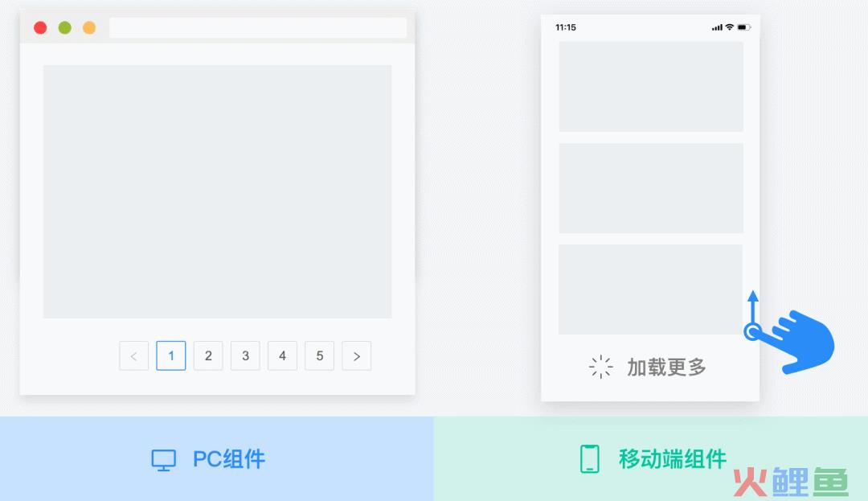This screenshot has height=501, width=868.
Task: Click the desktop monitor icon
Action: [164, 460]
